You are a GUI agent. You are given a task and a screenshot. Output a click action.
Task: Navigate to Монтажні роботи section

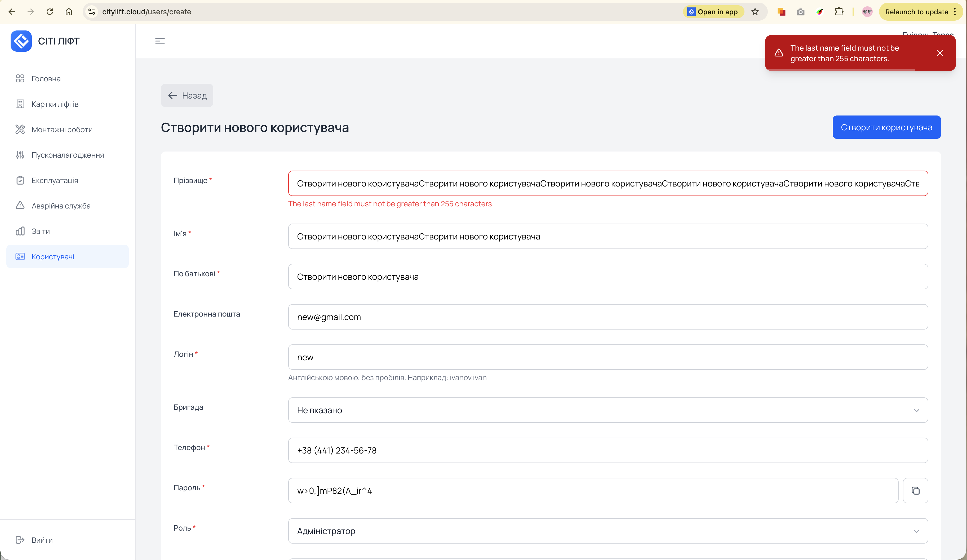click(x=62, y=130)
